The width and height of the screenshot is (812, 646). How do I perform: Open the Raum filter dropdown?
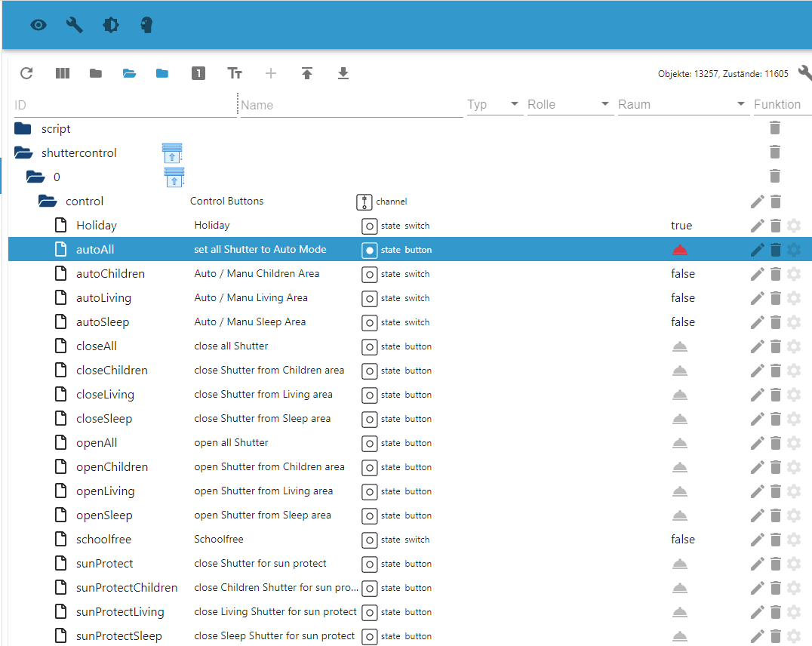click(682, 105)
